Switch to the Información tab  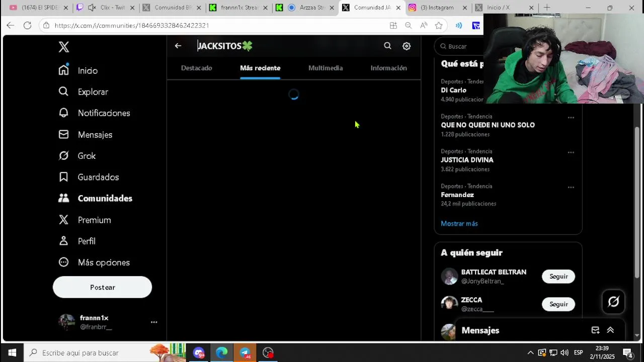388,68
